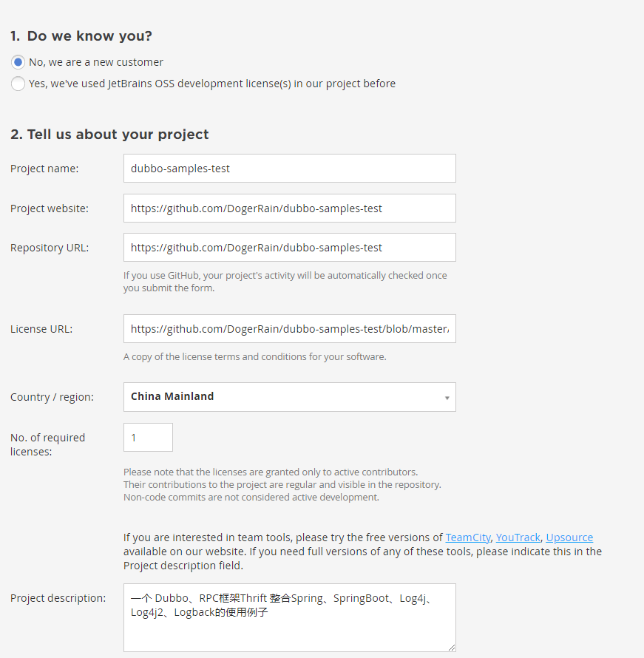Visit the Upsource link

coord(569,537)
